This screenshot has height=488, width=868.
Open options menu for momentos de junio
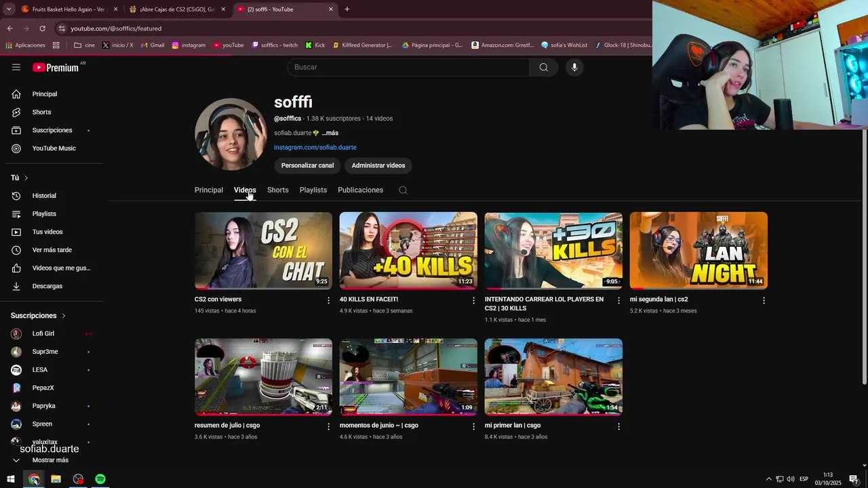pos(474,426)
